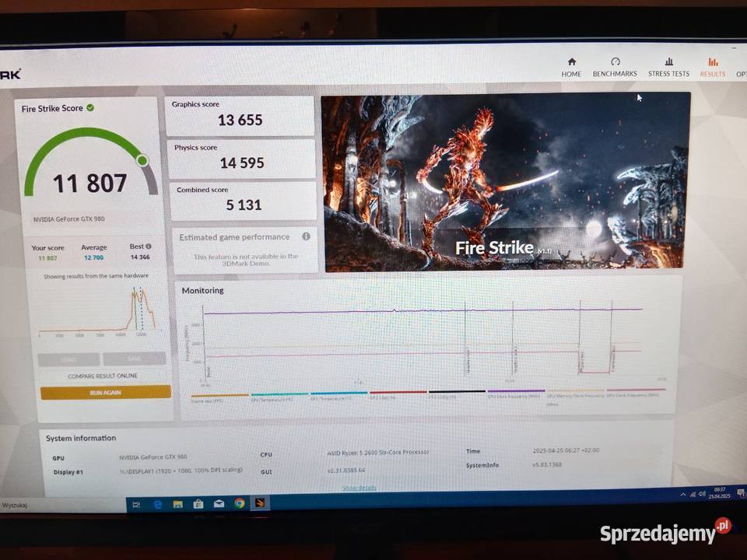Toggle the orange Frame rate (FPS) legend
Viewport: 747px width, 560px height.
(219, 398)
